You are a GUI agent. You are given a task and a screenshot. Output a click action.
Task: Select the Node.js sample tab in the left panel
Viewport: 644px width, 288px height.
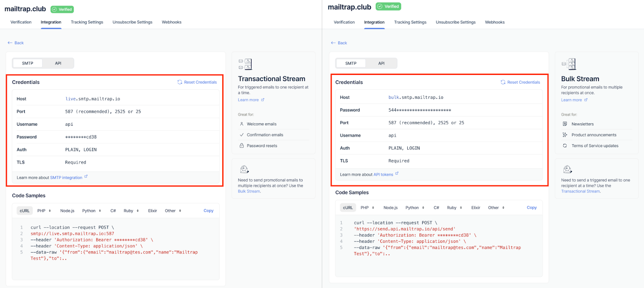pyautogui.click(x=67, y=211)
